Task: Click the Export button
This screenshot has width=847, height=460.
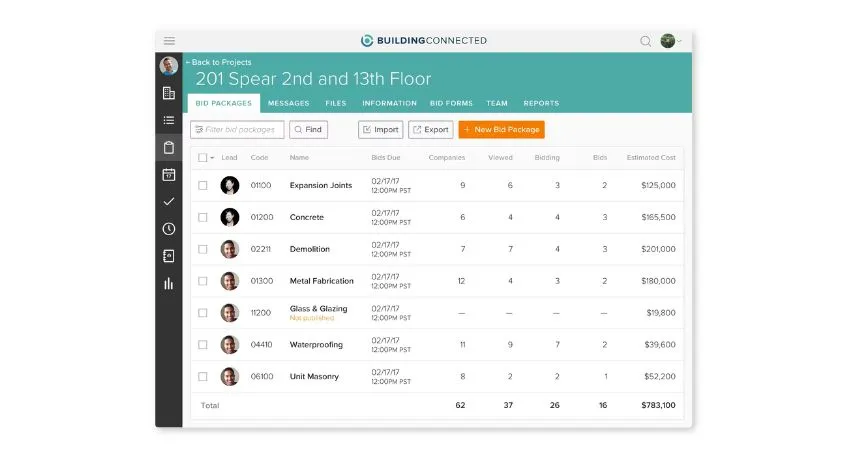Action: [431, 130]
